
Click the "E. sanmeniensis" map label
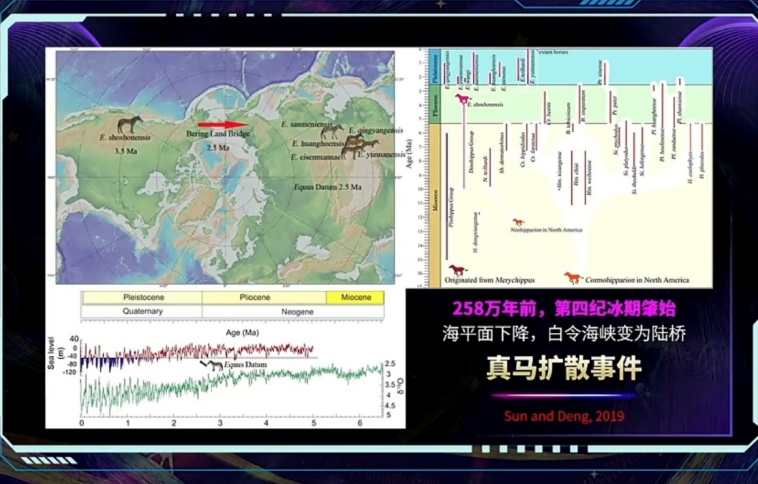coord(306,124)
